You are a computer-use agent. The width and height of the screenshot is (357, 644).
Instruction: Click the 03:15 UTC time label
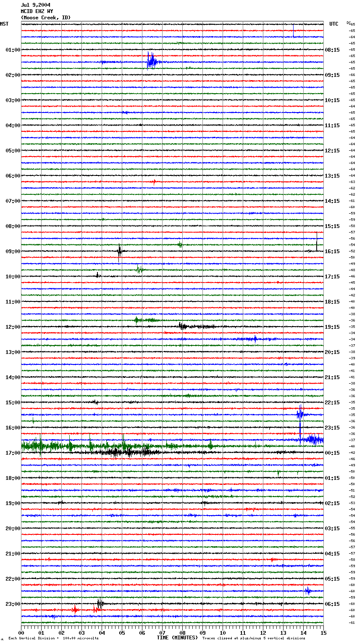(x=332, y=529)
